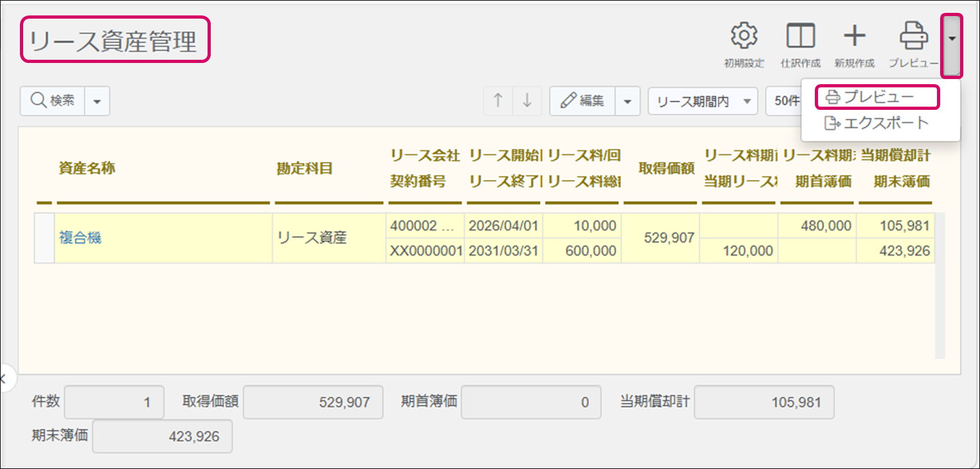The width and height of the screenshot is (980, 469).
Task: Select the row handle for 複合機
Action: click(44, 238)
